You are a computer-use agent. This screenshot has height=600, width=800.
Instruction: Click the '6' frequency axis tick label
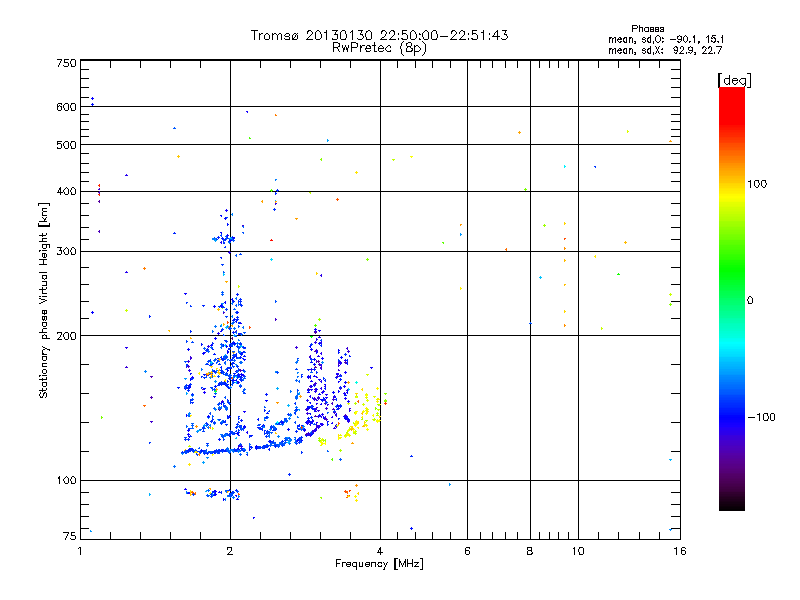point(467,551)
